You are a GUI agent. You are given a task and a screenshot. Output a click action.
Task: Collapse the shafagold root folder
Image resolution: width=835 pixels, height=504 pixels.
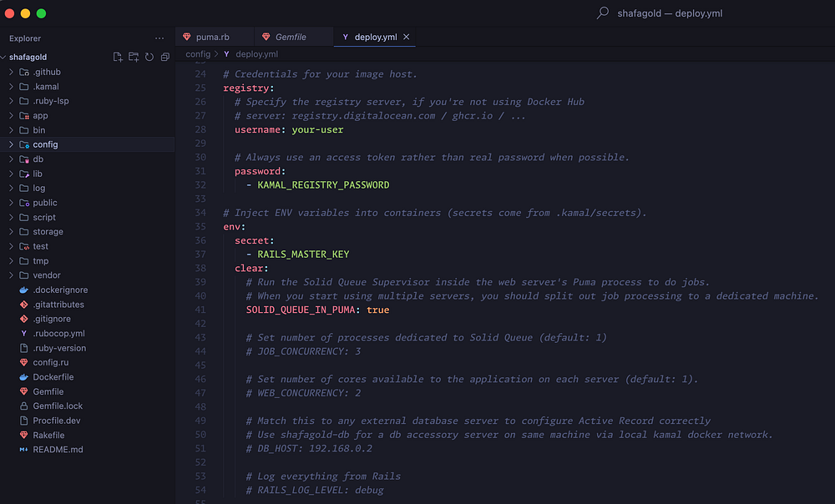[x=28, y=58]
